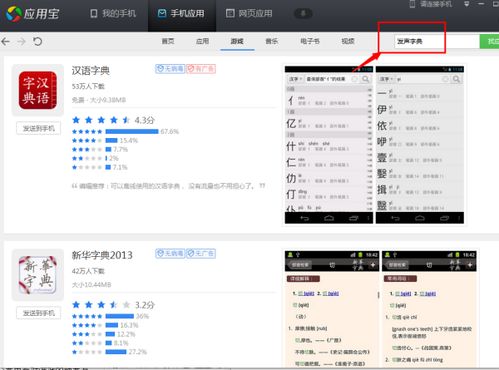Click the 无广告 badge of 新华字典2013

pyautogui.click(x=201, y=254)
